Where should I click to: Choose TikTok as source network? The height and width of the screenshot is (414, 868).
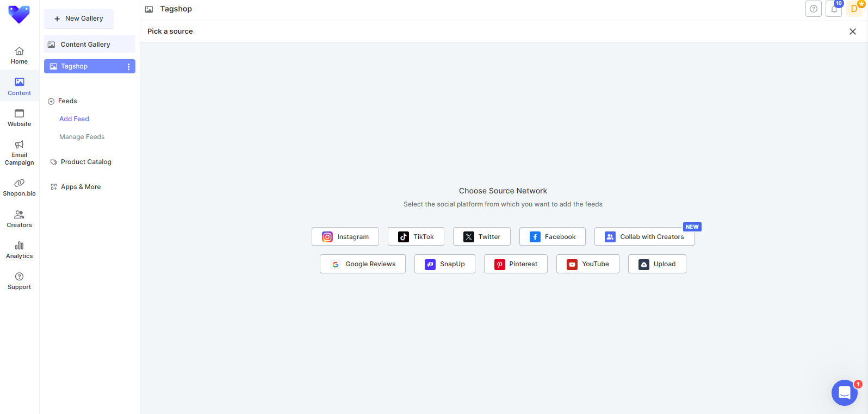pyautogui.click(x=416, y=237)
